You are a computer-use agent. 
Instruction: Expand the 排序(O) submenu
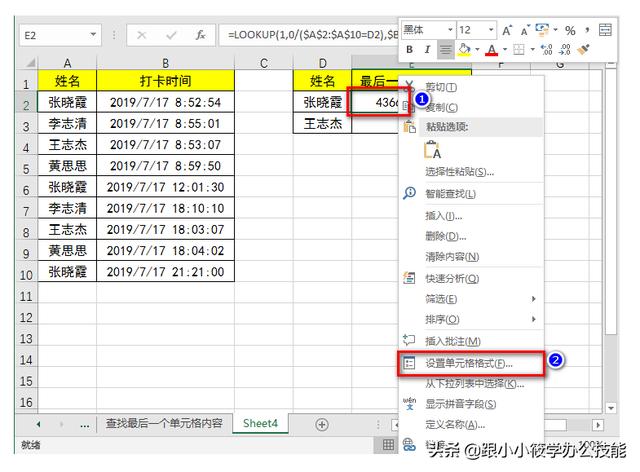pyautogui.click(x=471, y=319)
